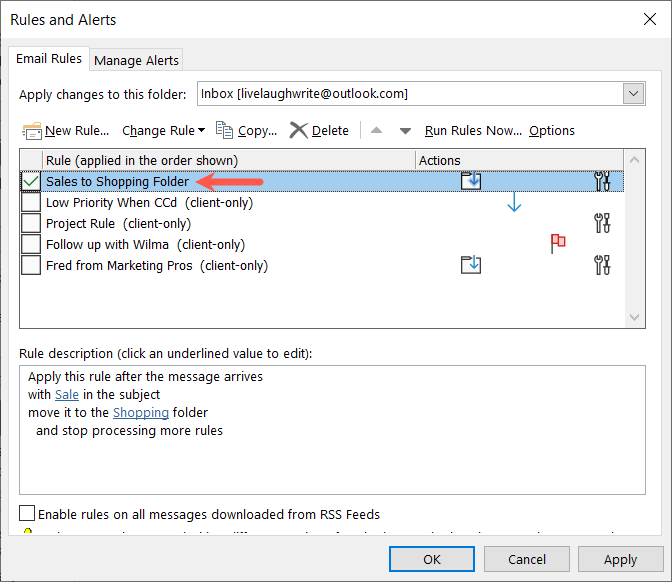Select the Sales to Shopping Folder rule name
672x582 pixels.
[x=117, y=181]
